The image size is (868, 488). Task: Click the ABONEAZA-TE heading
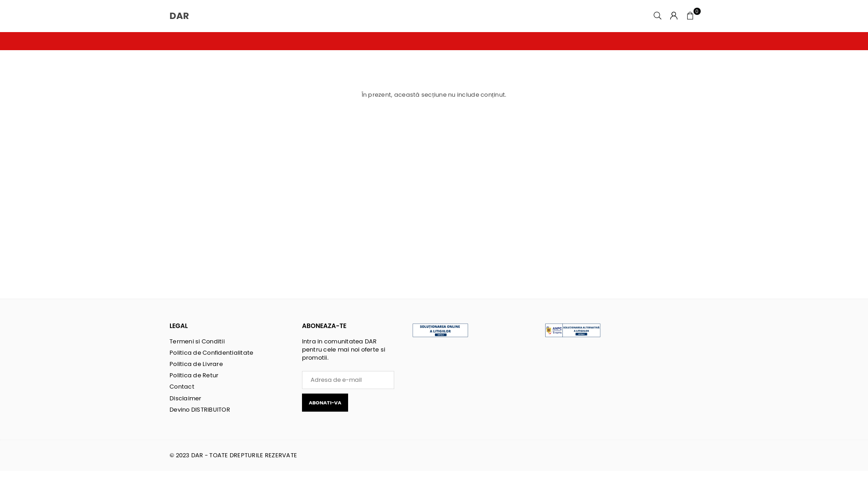[324, 326]
